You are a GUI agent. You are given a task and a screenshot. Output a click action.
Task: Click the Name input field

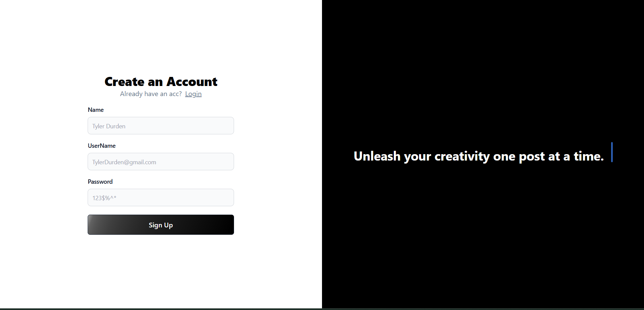click(161, 126)
